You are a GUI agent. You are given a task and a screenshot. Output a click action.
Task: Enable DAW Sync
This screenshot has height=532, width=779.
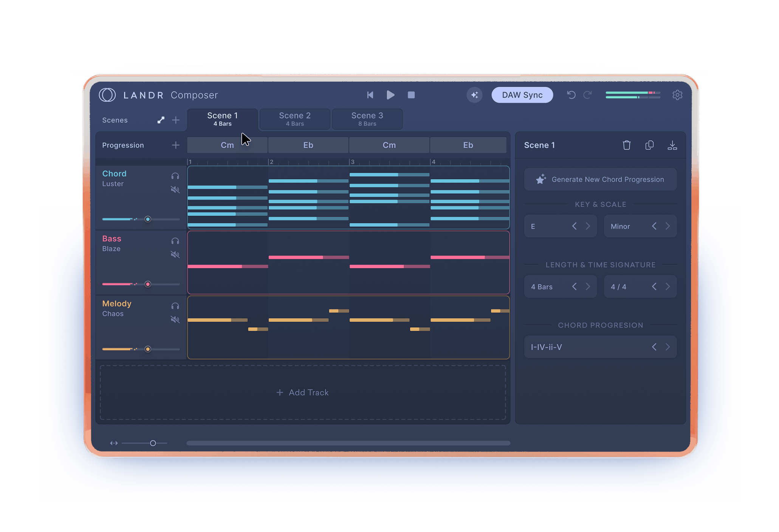click(x=522, y=95)
